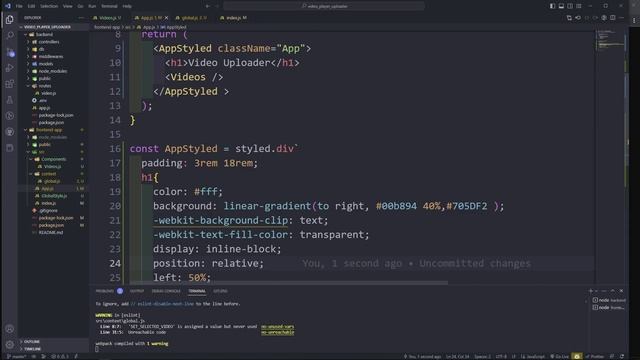
Task: Open the Selection menu
Action: 49,6
